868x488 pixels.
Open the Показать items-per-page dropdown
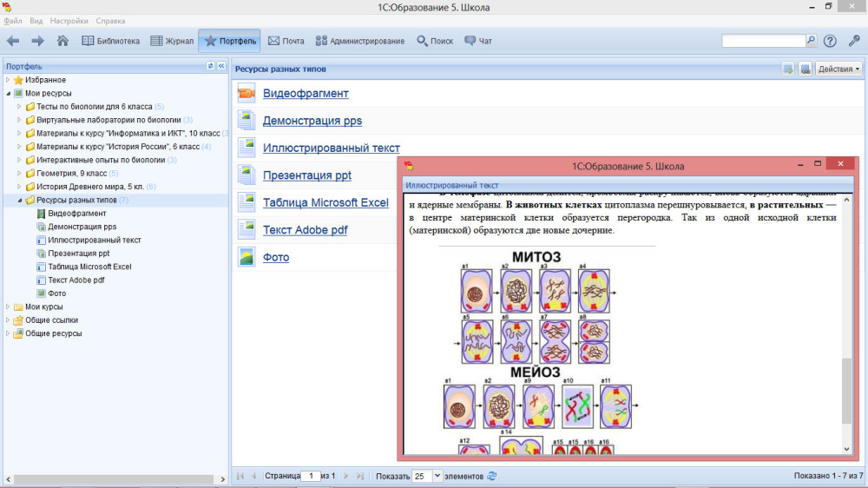pos(437,476)
